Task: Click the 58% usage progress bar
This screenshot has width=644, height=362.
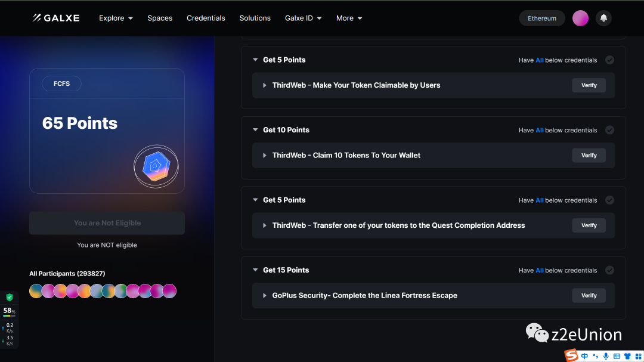Action: click(9, 315)
